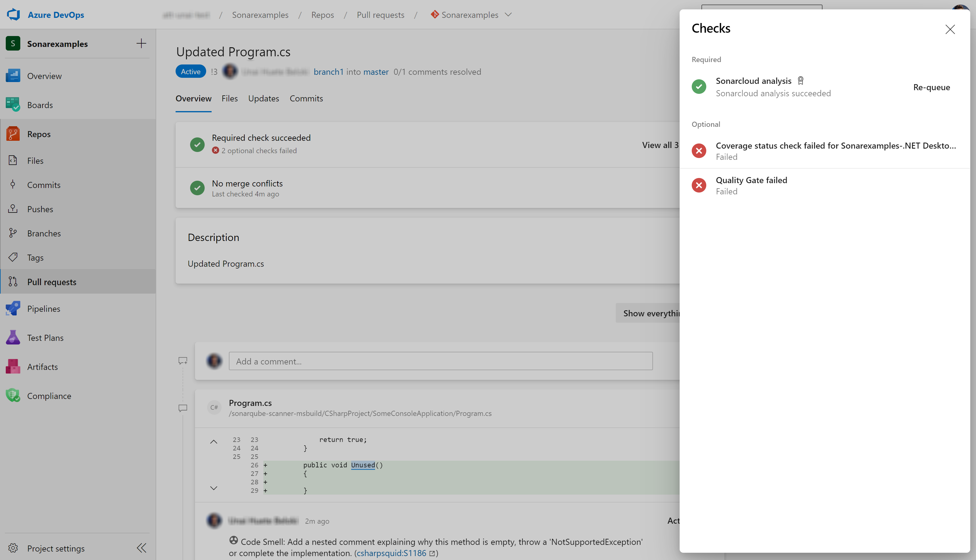The image size is (976, 560).
Task: Open the branch1 source branch link
Action: (328, 71)
